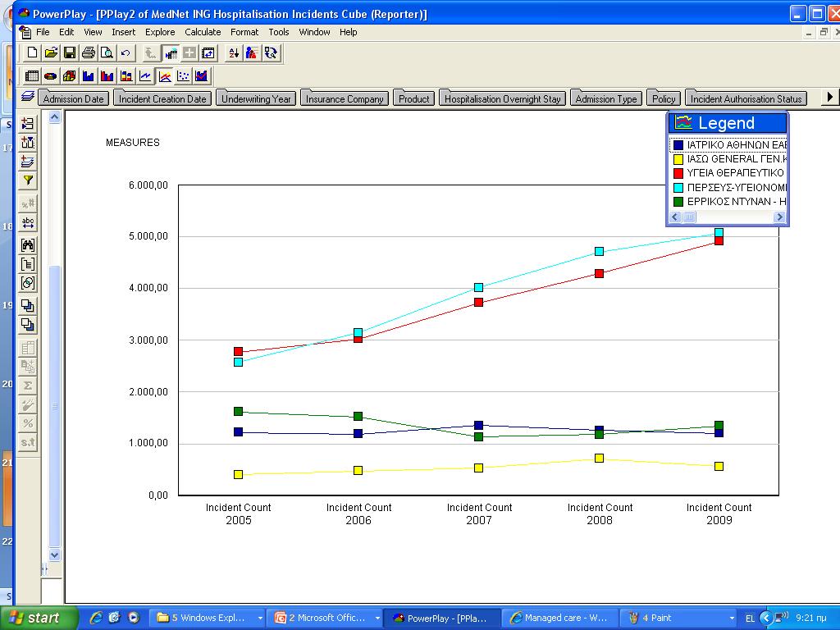Screen dimensions: 840x630
Task: Click the insert columns icon in side toolbar
Action: [28, 143]
